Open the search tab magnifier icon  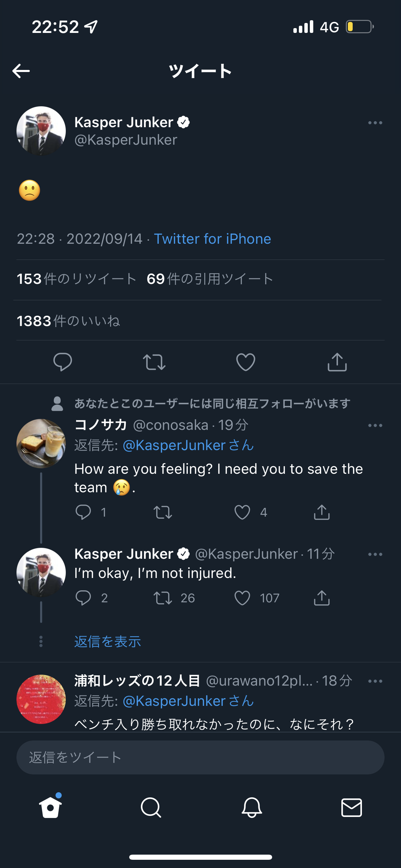coord(151,807)
